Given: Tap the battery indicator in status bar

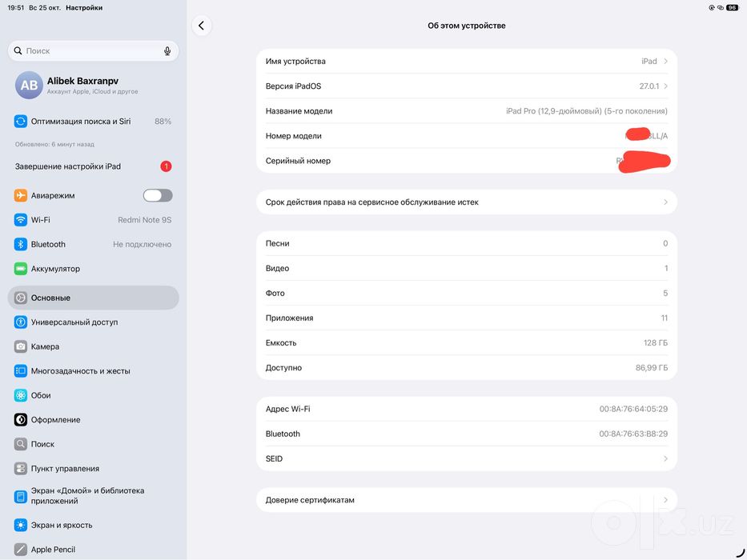Looking at the screenshot, I should click(733, 8).
